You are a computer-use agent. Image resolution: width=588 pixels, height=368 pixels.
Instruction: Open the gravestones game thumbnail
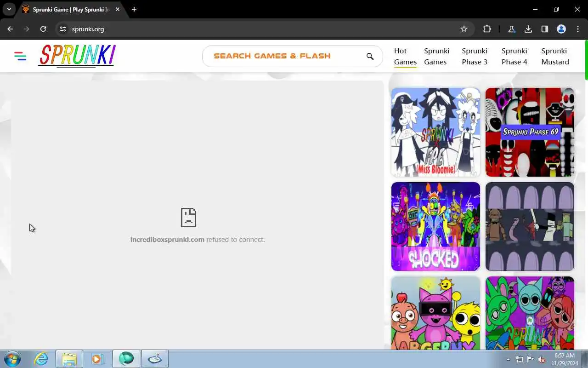tap(530, 226)
